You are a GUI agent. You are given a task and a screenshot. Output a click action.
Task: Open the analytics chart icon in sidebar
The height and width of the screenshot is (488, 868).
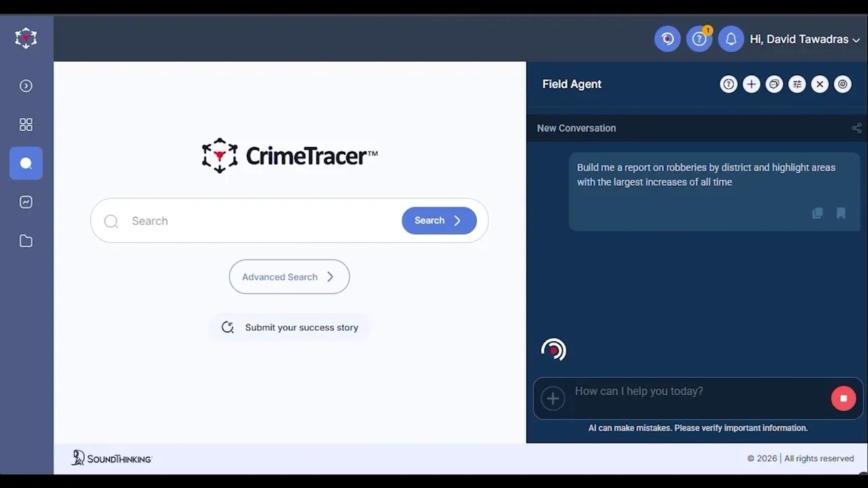26,202
